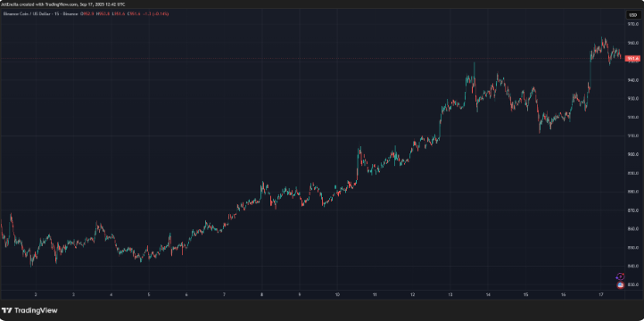Click the 850.0 price axis label
Image resolution: width=644 pixels, height=321 pixels.
pyautogui.click(x=632, y=248)
